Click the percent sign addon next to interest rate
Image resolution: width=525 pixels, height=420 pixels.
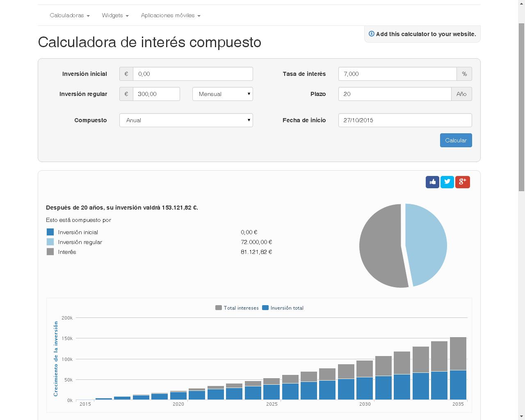pos(464,74)
